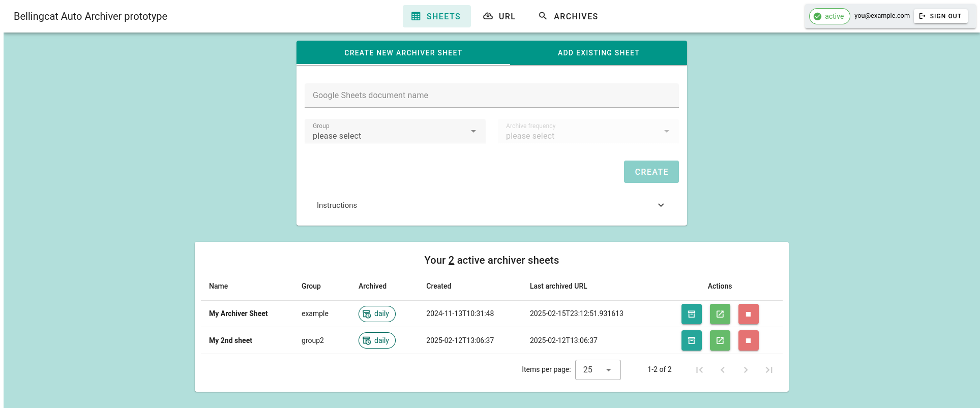Click the active status badge
Image resolution: width=980 pixels, height=408 pixels.
click(x=829, y=16)
